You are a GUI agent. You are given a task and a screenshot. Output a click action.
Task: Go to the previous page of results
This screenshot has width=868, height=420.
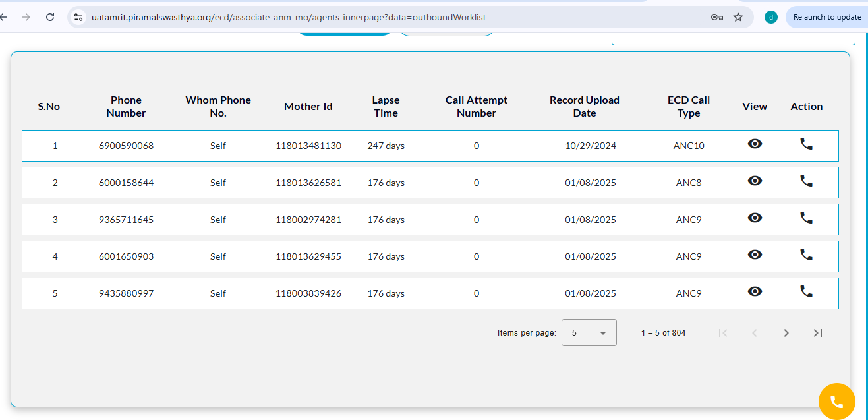(755, 333)
